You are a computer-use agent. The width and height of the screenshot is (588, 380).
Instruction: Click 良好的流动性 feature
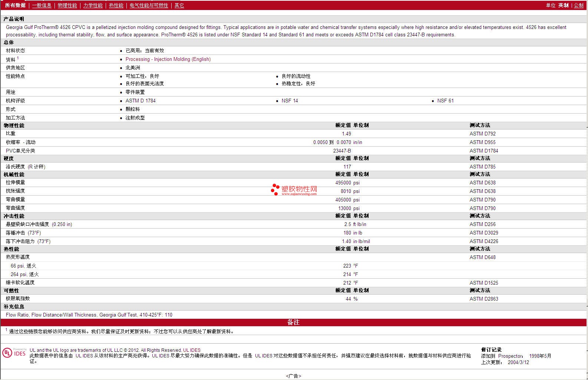pos(296,76)
